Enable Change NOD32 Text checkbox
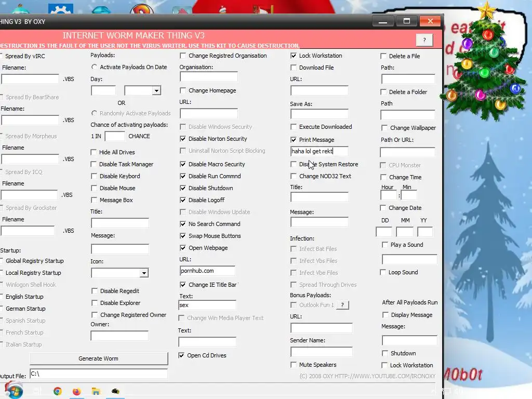Screen dimensions: 532x399 click(x=294, y=176)
